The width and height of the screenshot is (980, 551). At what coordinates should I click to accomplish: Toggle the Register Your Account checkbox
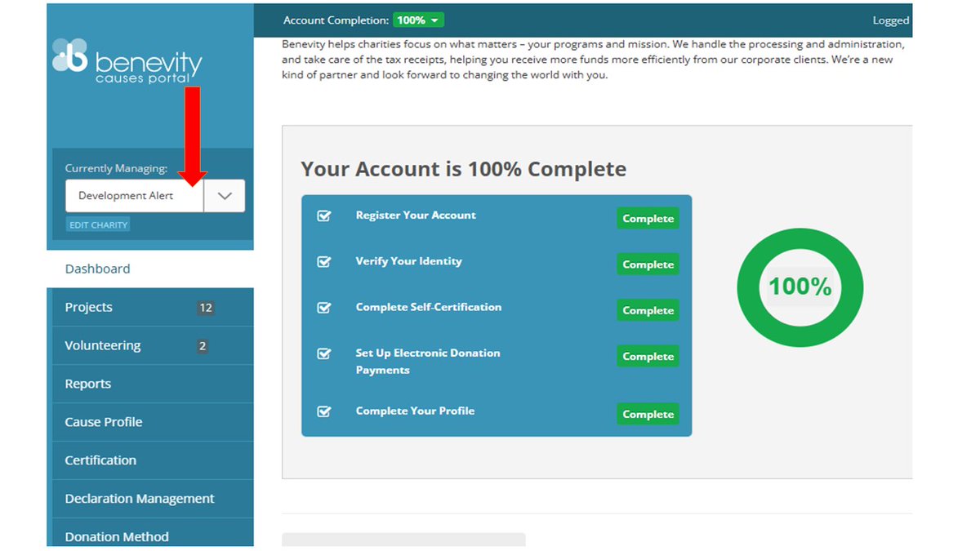tap(324, 216)
